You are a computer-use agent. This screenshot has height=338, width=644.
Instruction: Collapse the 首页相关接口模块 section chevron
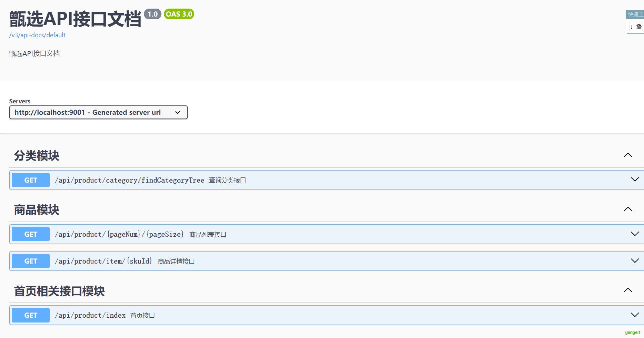click(x=628, y=290)
